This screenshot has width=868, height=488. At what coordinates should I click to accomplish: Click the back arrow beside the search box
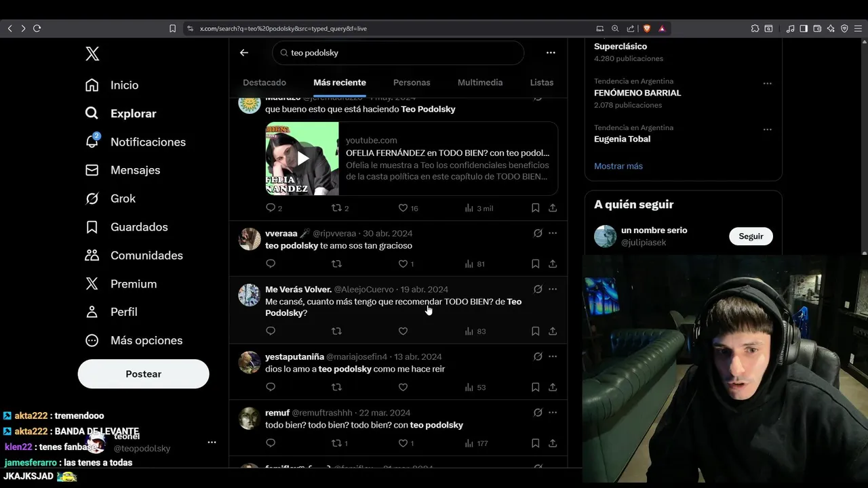(x=244, y=52)
